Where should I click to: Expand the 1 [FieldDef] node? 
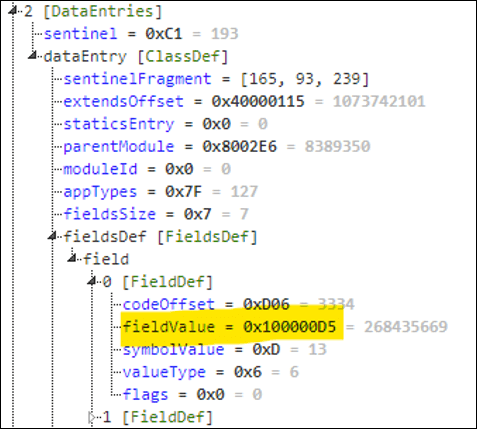click(x=91, y=417)
